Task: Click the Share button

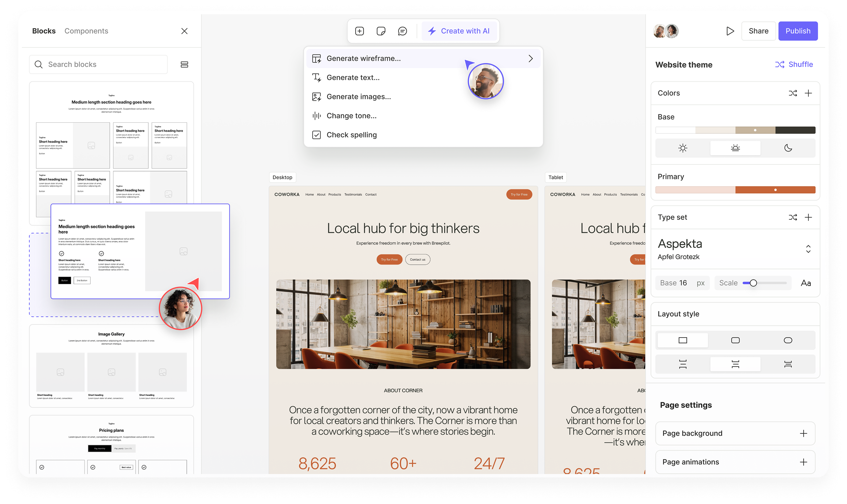Action: coord(758,31)
